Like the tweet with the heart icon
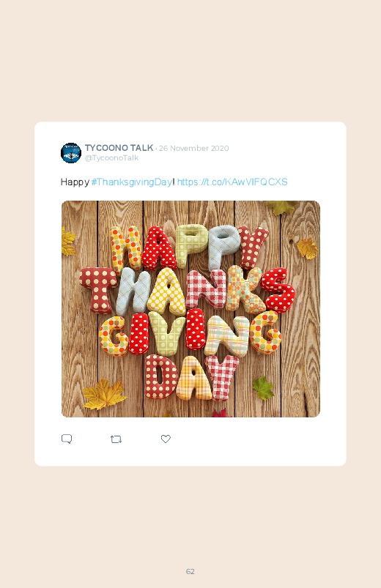Viewport: 381px width, 588px height. click(x=166, y=439)
